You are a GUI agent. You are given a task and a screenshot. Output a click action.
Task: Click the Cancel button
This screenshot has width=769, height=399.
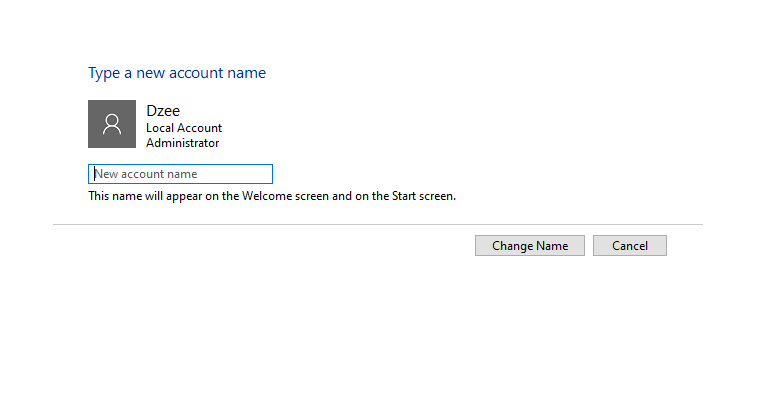[x=630, y=246]
